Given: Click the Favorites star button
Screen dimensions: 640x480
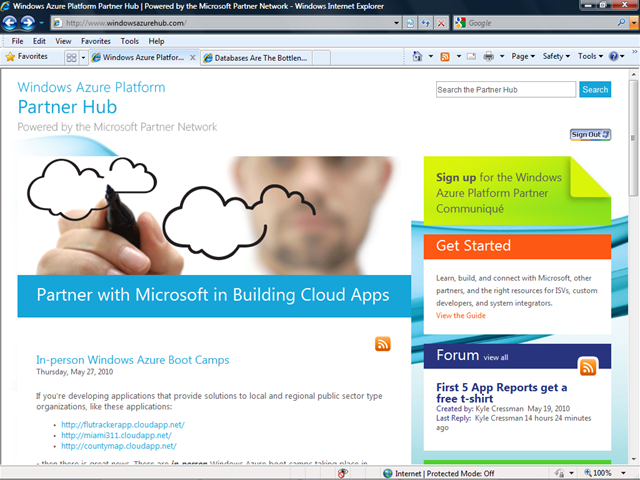Looking at the screenshot, I should (x=27, y=57).
